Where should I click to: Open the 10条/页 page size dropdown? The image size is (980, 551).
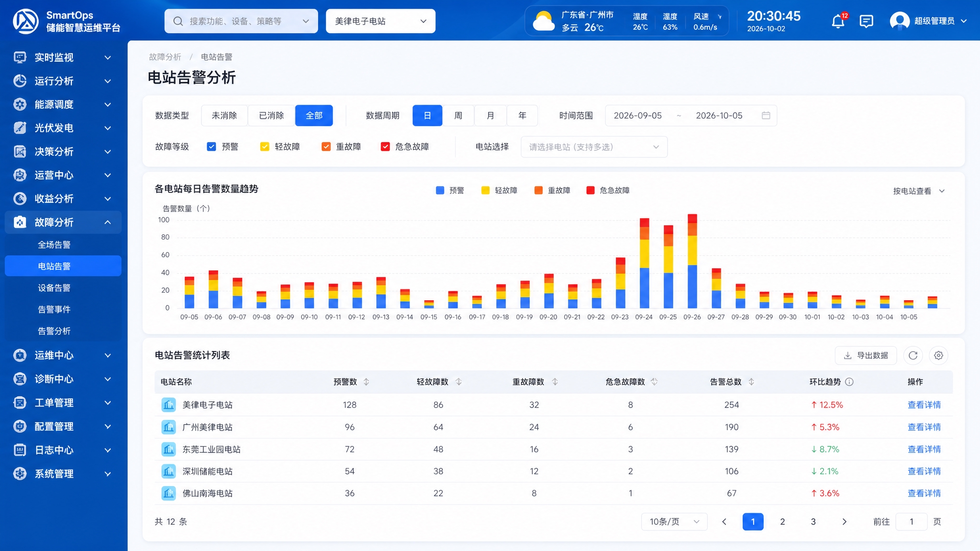click(x=674, y=521)
